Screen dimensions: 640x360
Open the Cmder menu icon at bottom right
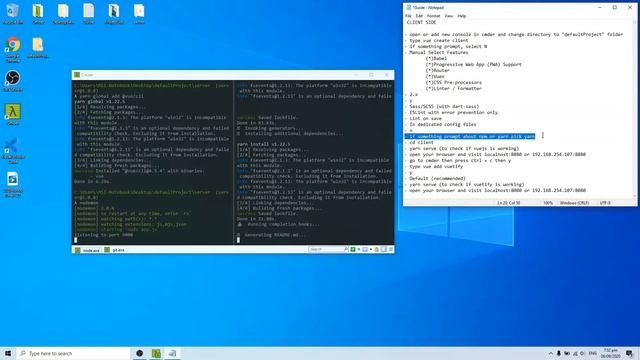pyautogui.click(x=391, y=249)
